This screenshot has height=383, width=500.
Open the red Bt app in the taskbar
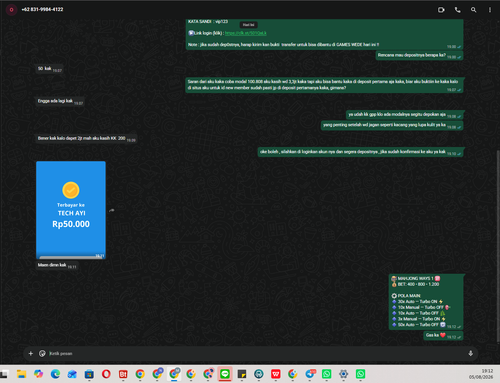pyautogui.click(x=123, y=374)
